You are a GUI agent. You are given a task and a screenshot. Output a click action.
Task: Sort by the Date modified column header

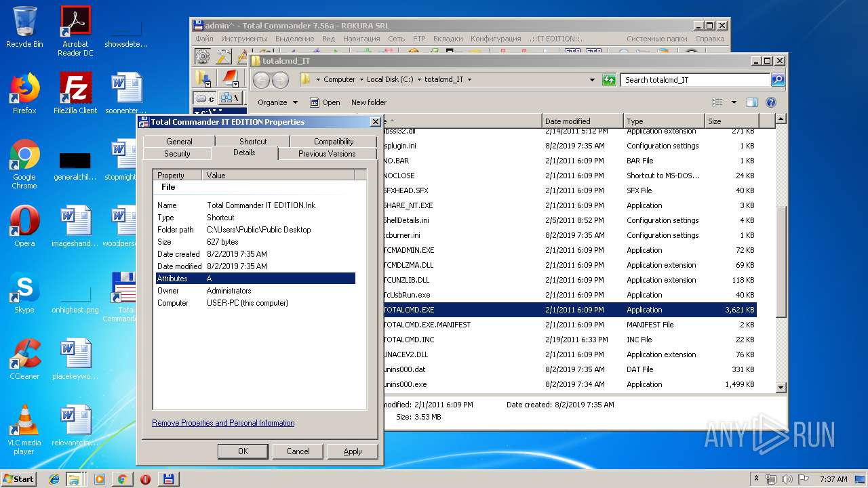[583, 121]
